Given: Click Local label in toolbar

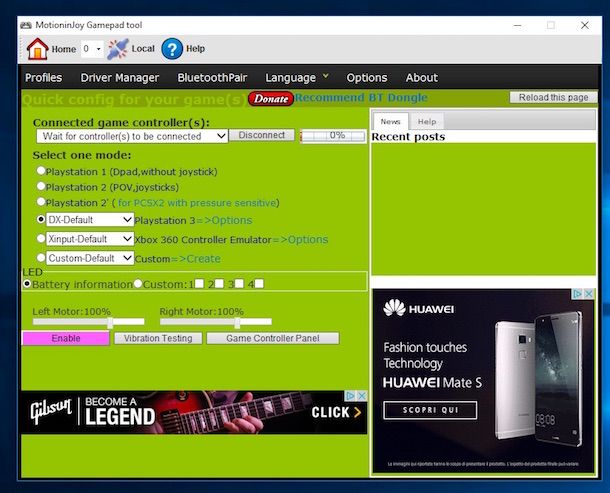Looking at the screenshot, I should tap(143, 49).
